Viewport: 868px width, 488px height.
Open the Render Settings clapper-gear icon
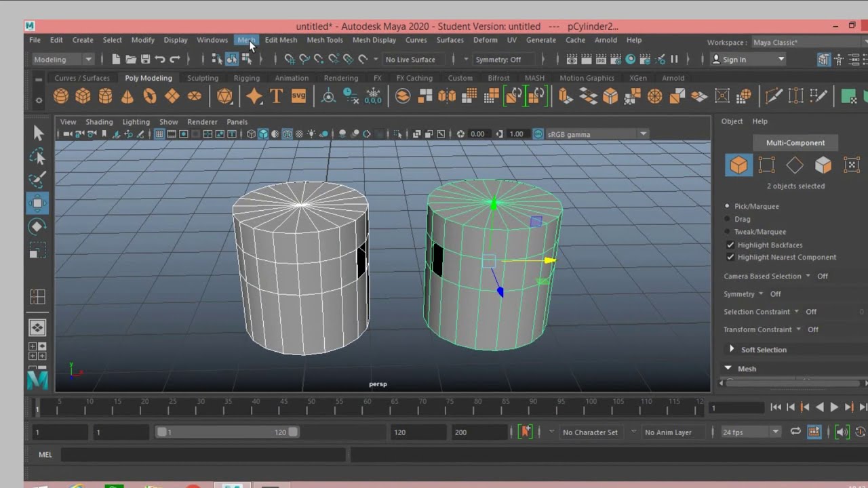(616, 59)
